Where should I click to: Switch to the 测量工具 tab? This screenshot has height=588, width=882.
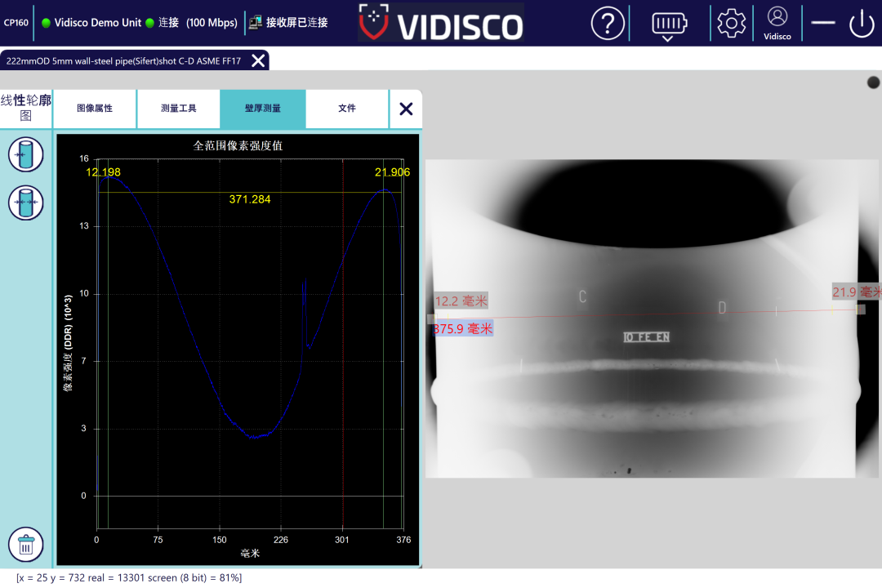coord(178,109)
